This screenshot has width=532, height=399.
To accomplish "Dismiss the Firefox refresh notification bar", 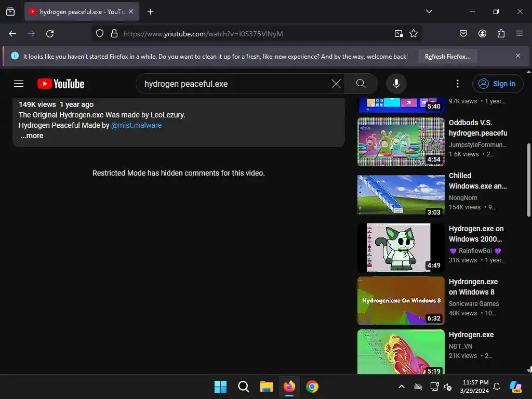I will [518, 56].
